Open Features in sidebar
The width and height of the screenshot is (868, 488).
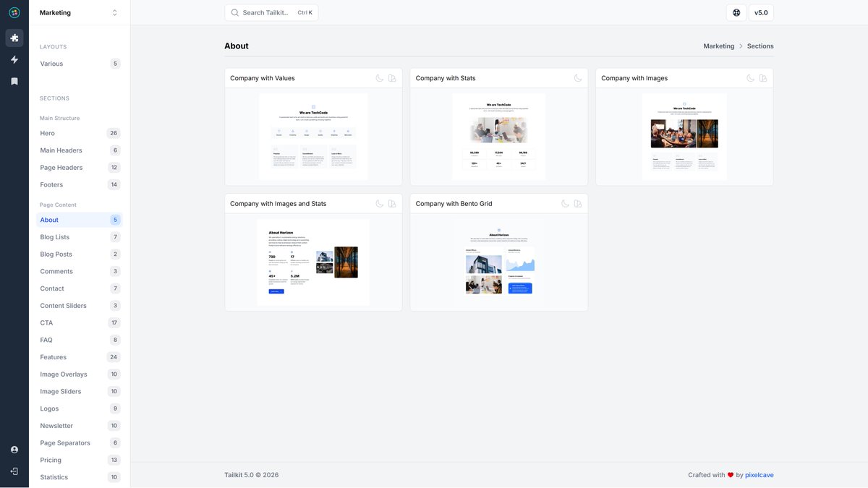click(x=80, y=357)
